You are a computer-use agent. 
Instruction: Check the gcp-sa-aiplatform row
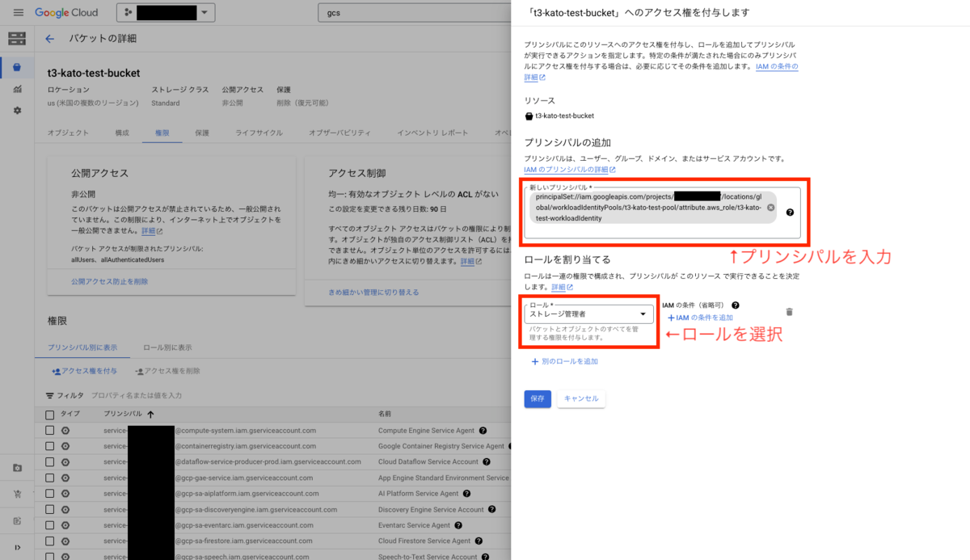click(x=50, y=494)
